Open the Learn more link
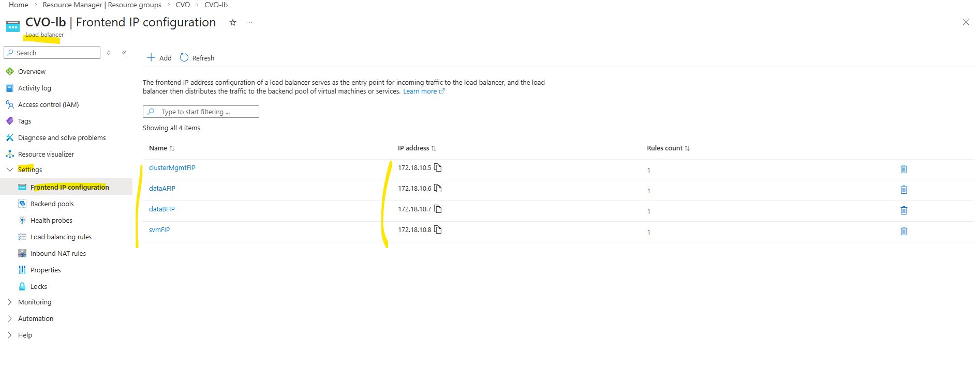 [420, 91]
